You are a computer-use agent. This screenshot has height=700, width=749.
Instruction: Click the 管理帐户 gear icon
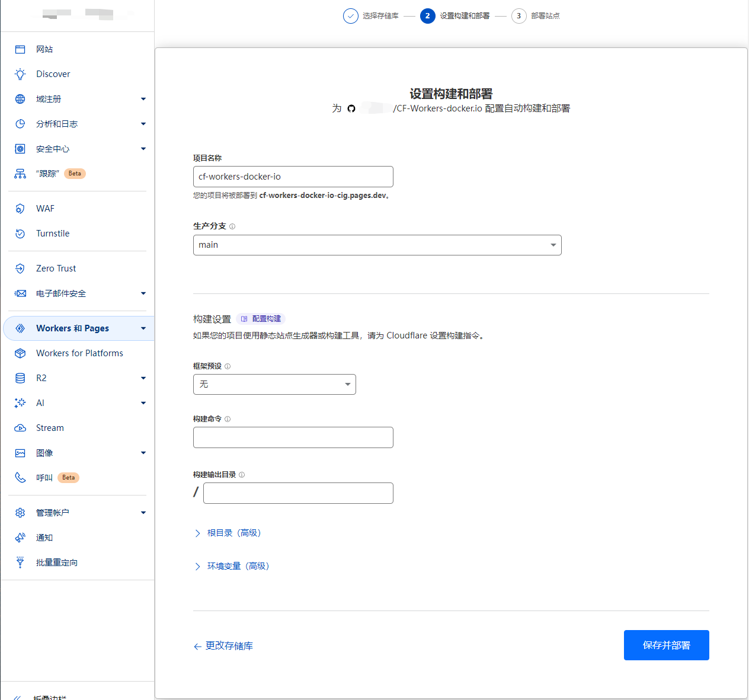[20, 513]
